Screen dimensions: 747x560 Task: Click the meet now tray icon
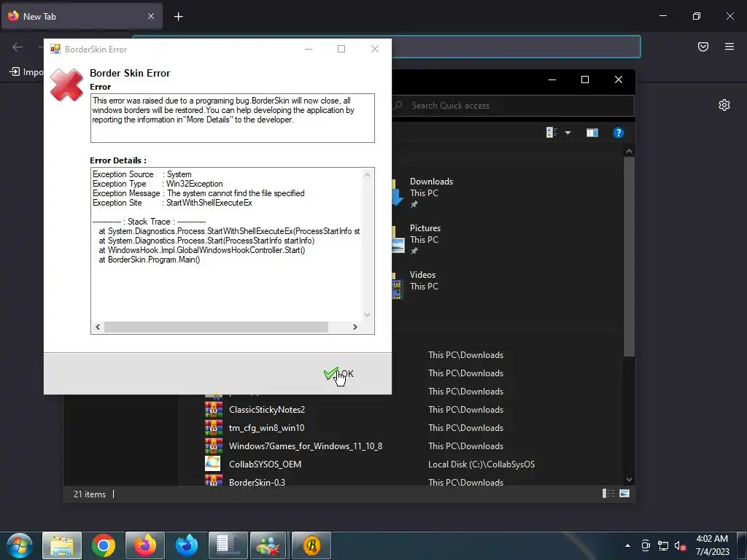pos(646,545)
